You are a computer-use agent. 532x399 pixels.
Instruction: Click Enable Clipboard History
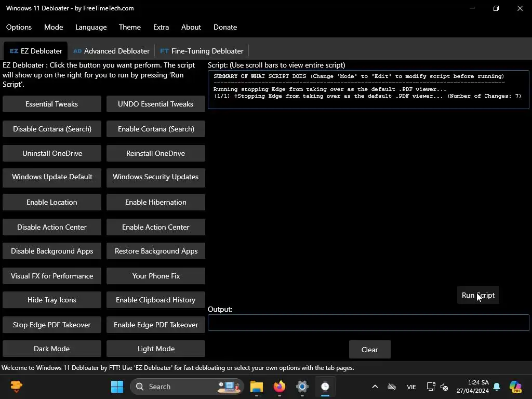tap(155, 300)
